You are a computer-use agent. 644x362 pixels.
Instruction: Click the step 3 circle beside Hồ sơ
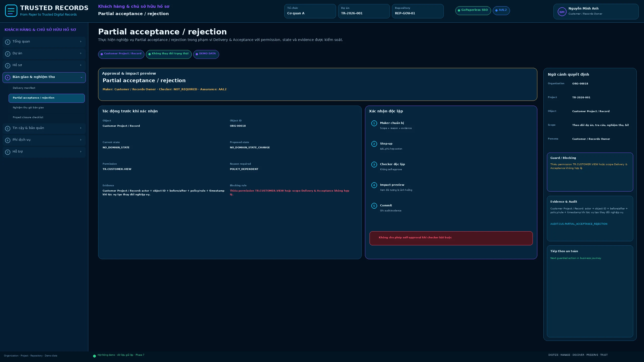click(8, 66)
